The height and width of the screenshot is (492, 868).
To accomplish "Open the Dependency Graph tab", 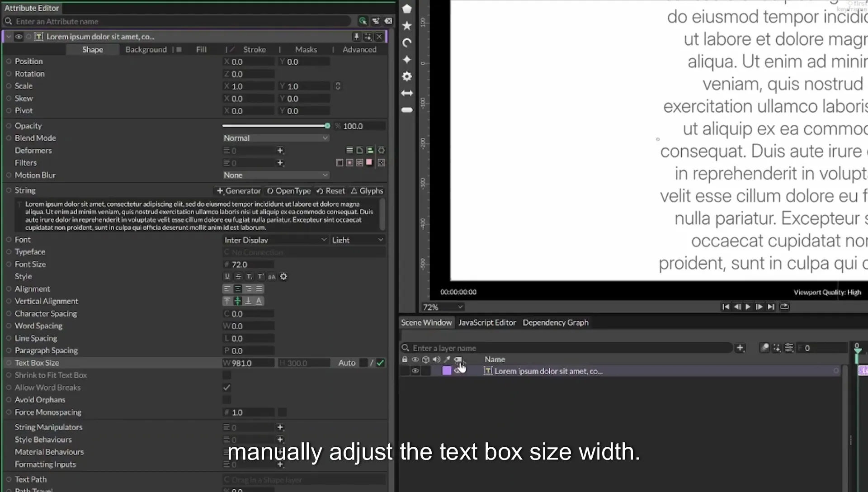I will click(556, 322).
